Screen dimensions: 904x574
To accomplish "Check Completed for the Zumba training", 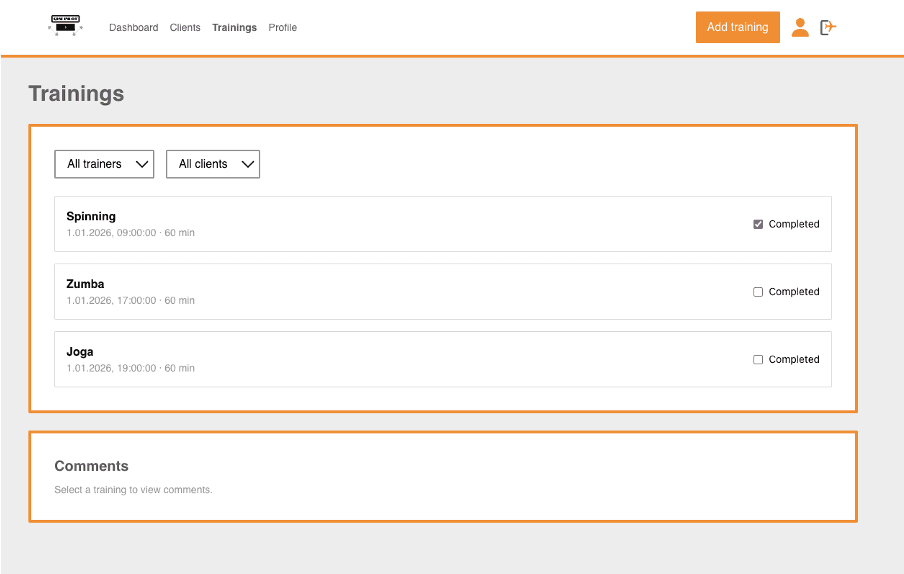I will pyautogui.click(x=758, y=292).
